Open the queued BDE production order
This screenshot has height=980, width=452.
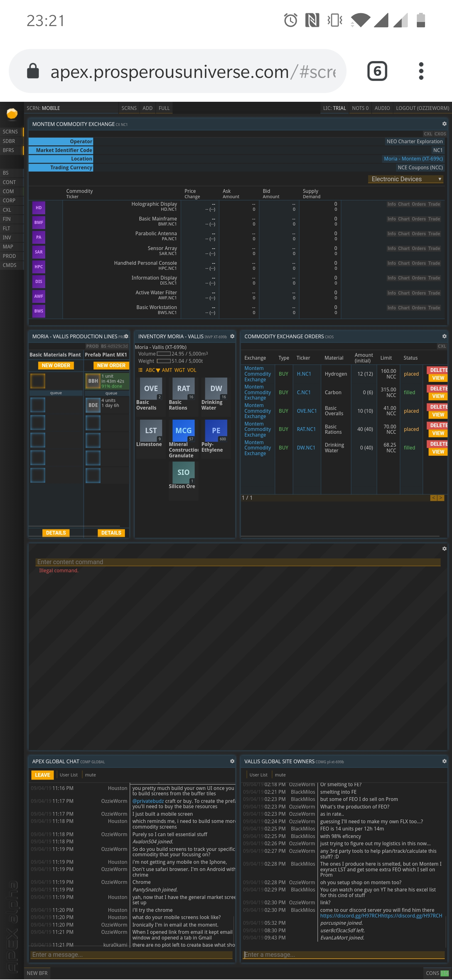(x=93, y=406)
